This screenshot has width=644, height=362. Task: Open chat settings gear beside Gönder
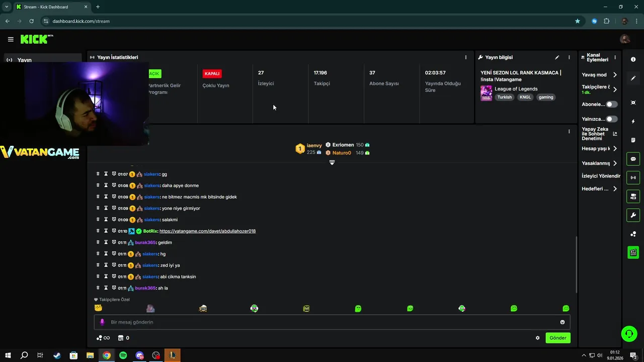tap(537, 338)
